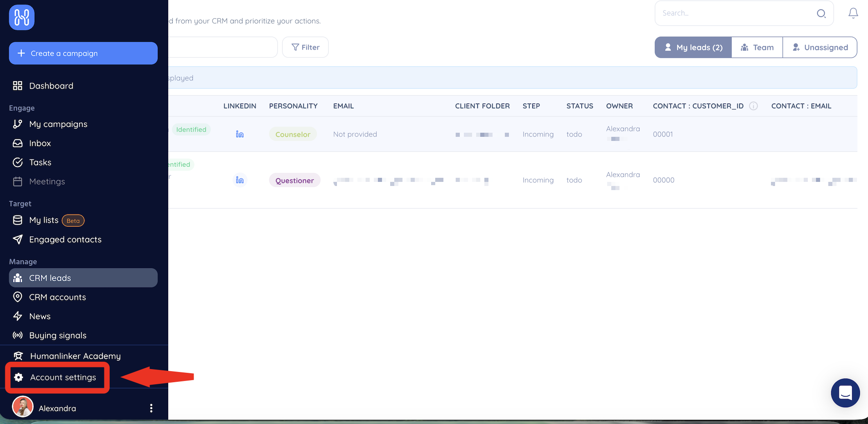Click the Create a campaign button
Screen dimensions: 868x424
83,53
